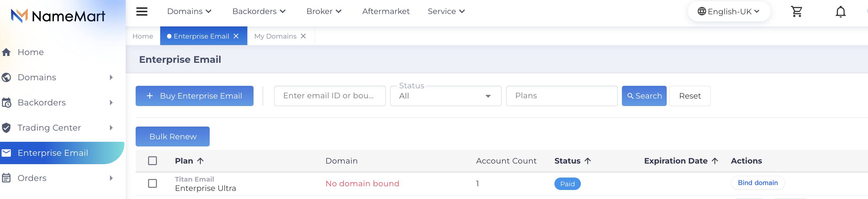The image size is (868, 199).
Task: Open the Status All dropdown
Action: (x=446, y=96)
